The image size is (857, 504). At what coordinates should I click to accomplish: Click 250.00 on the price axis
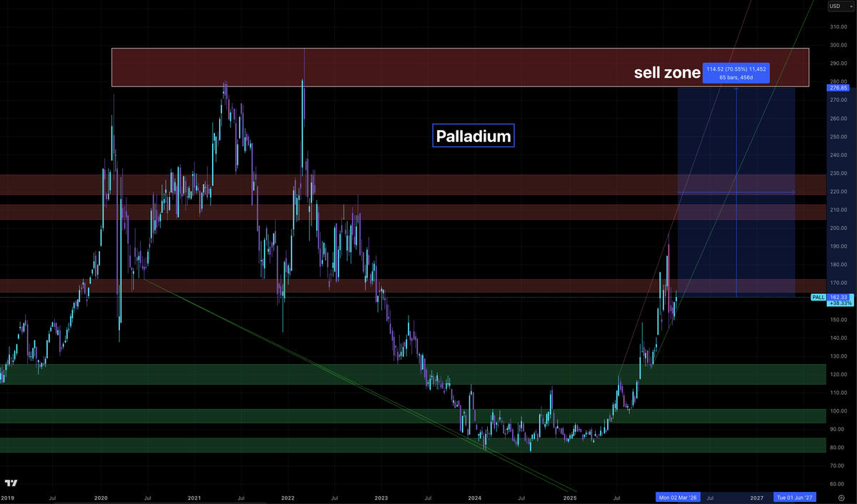click(838, 137)
